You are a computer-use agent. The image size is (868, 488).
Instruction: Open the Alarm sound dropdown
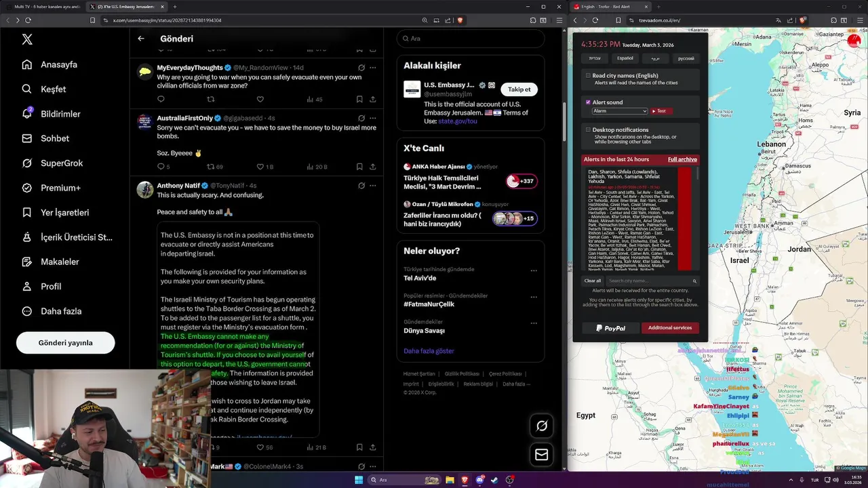point(620,110)
